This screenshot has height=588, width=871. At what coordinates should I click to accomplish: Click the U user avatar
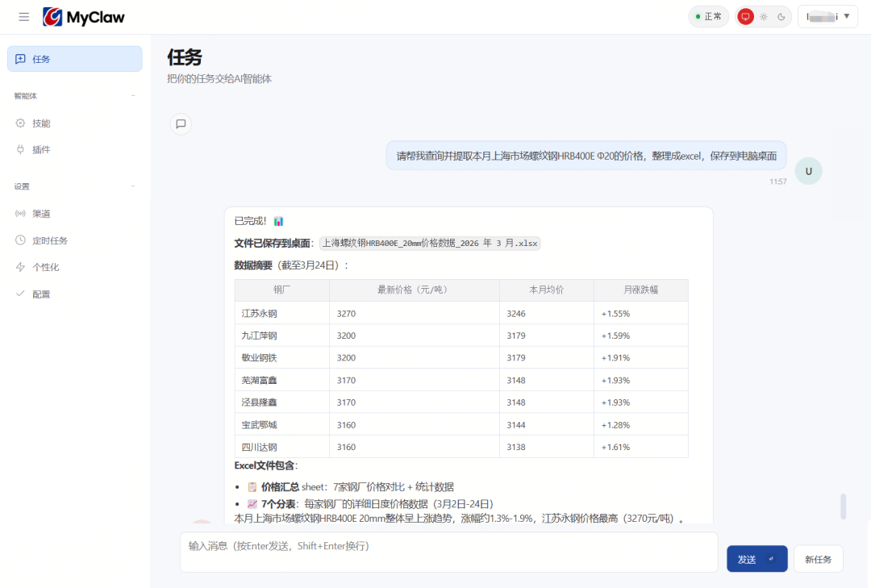coord(809,171)
